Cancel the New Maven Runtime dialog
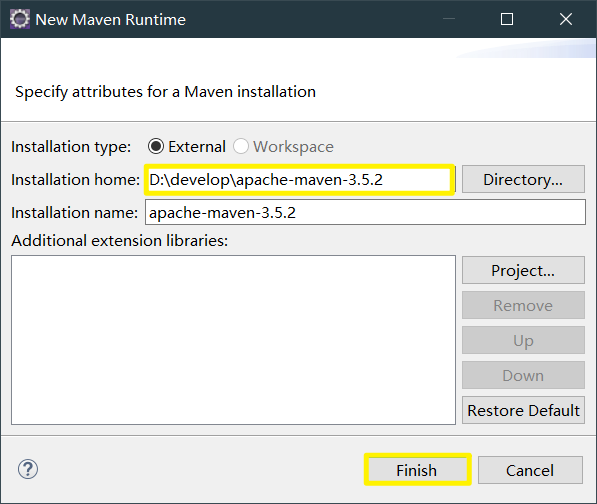The image size is (597, 504). pos(530,470)
